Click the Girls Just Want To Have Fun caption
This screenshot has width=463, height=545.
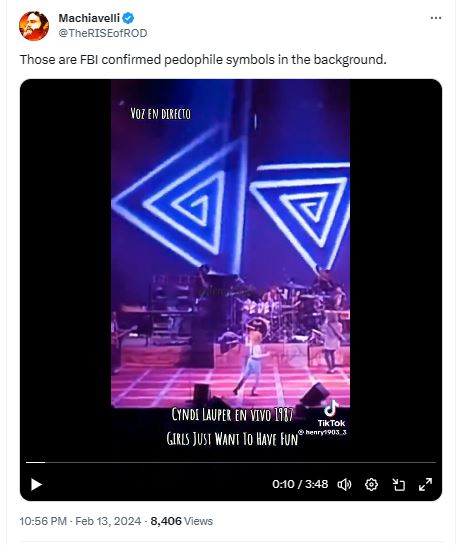point(232,439)
